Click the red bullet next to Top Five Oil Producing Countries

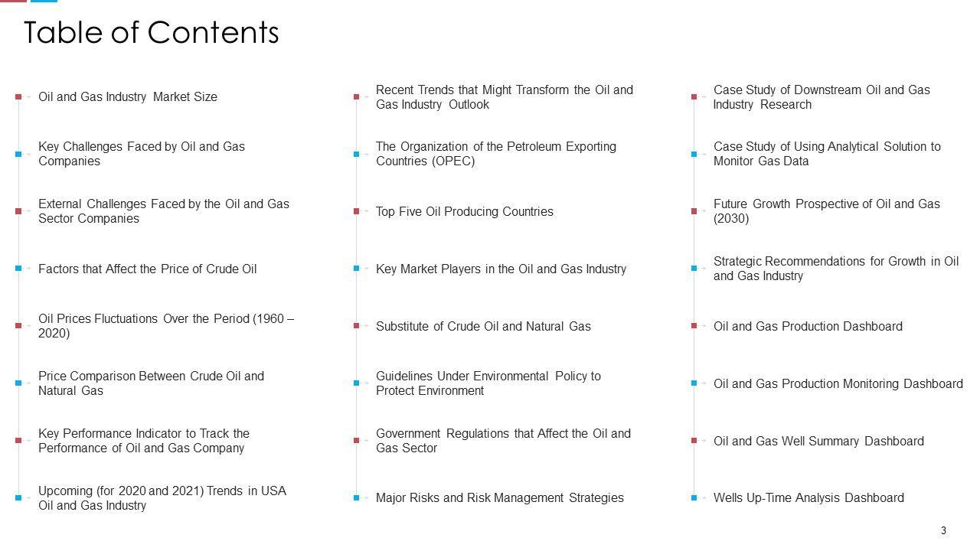click(x=356, y=211)
